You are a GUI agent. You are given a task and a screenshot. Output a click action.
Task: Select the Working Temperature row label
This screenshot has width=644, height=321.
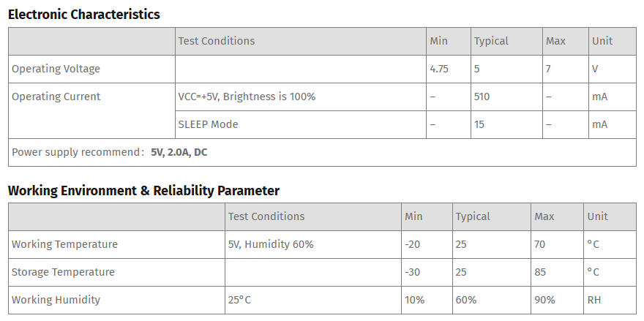click(x=64, y=244)
